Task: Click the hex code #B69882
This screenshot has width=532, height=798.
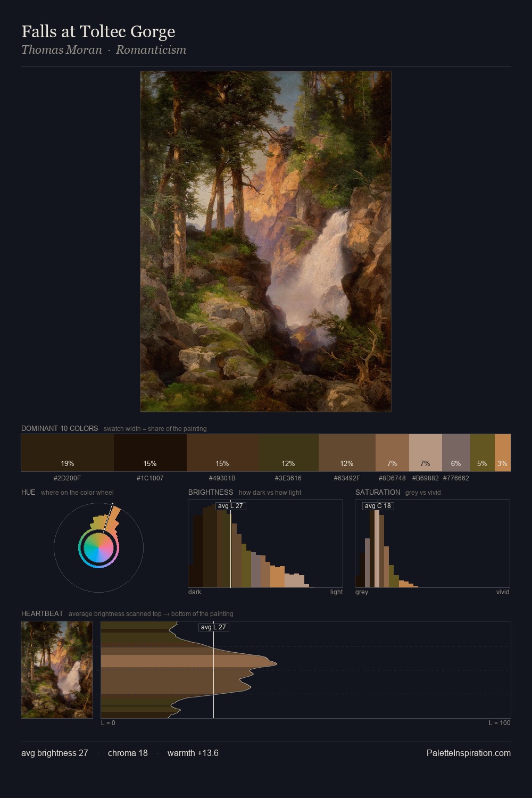Action: pyautogui.click(x=426, y=478)
